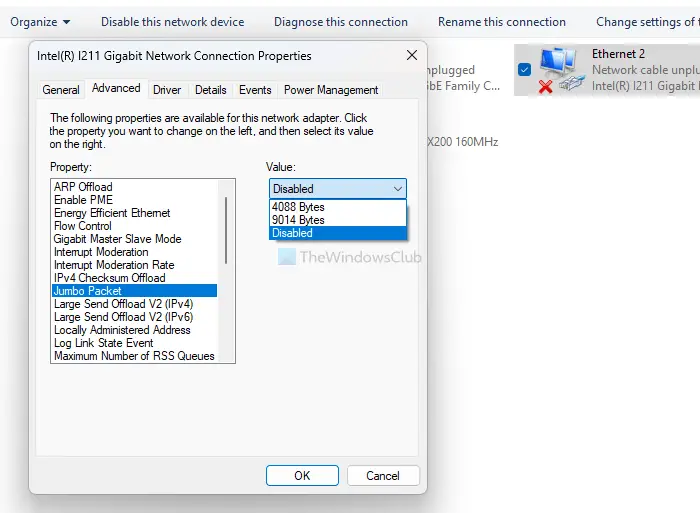The image size is (700, 513).
Task: Open the Driver tab
Action: (x=167, y=90)
